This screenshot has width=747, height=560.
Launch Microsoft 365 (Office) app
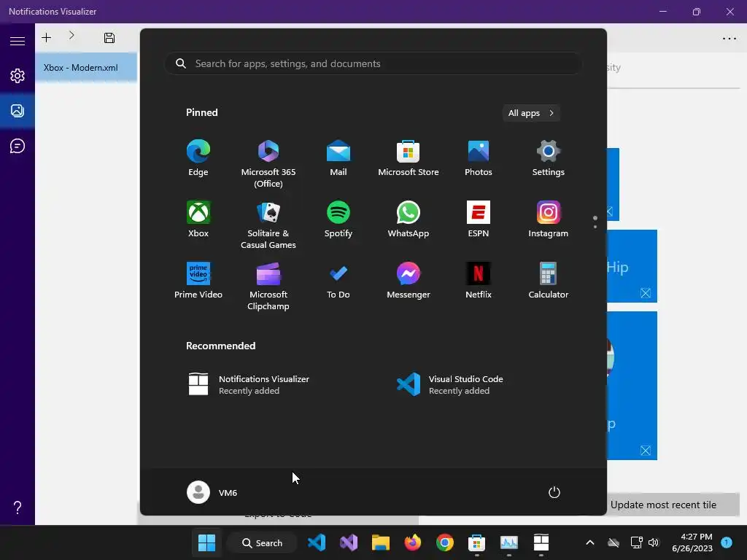268,163
